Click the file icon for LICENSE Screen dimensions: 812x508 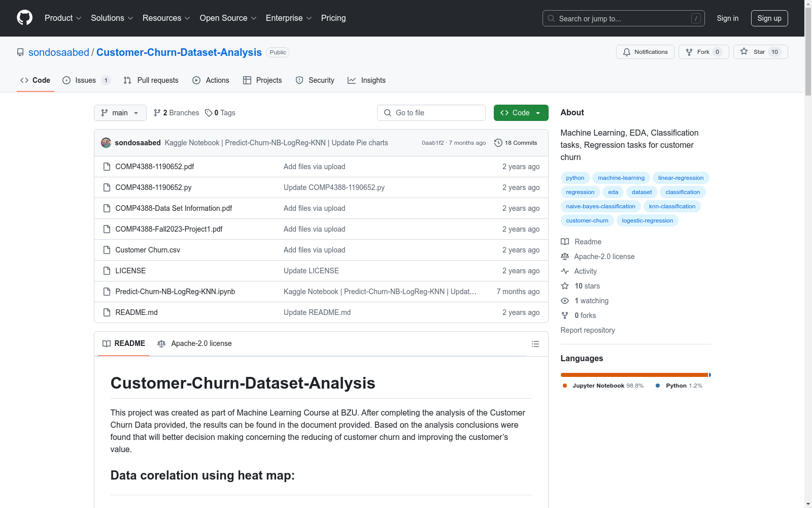(x=107, y=271)
